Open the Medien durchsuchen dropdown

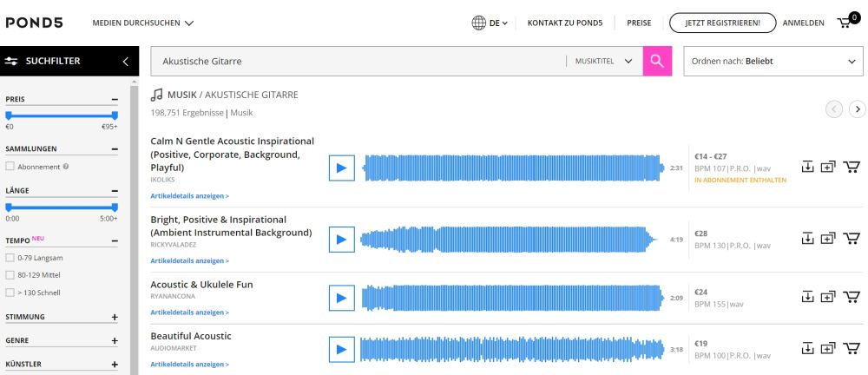click(143, 23)
